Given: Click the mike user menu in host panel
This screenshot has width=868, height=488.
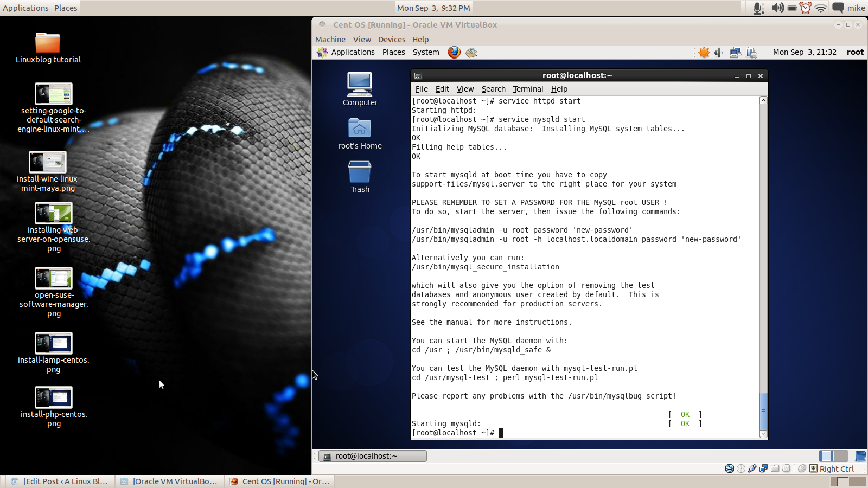Looking at the screenshot, I should coord(856,8).
